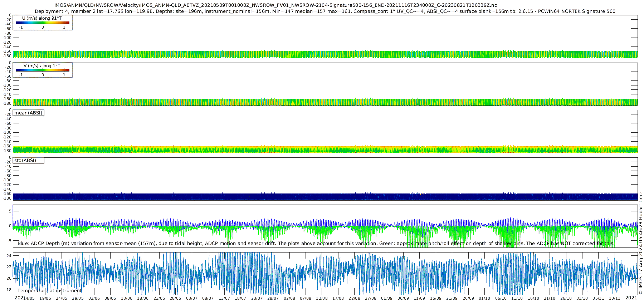
Task: Click the 2021 year label at bottom left
Action: (x=20, y=298)
